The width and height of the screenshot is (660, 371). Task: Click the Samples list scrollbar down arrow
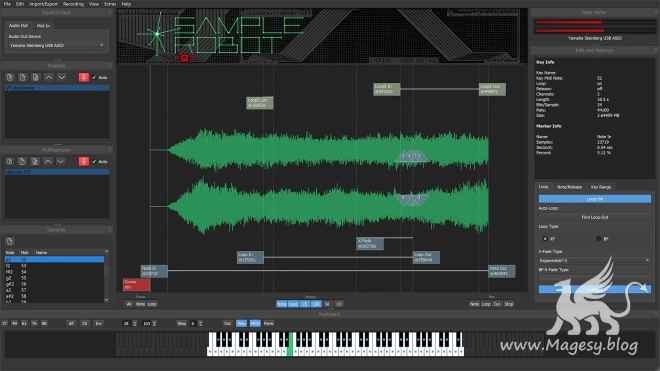click(107, 300)
